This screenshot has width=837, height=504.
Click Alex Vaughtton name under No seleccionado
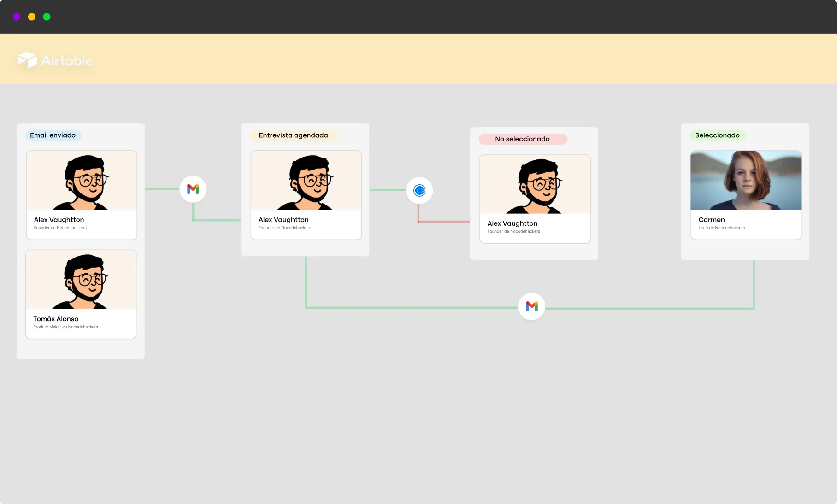(x=512, y=223)
